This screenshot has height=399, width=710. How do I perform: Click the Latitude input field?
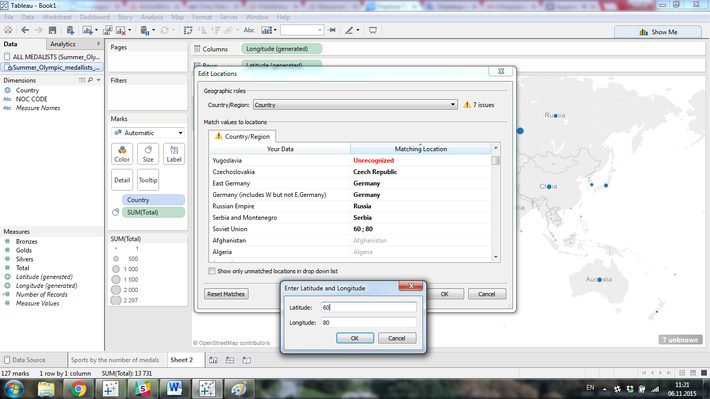pyautogui.click(x=369, y=307)
